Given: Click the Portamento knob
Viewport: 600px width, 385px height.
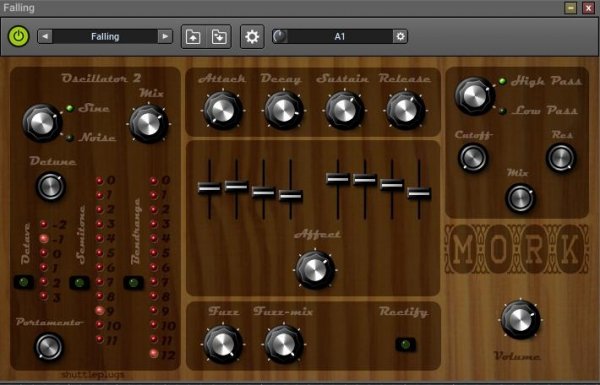Looking at the screenshot, I should click(x=49, y=347).
